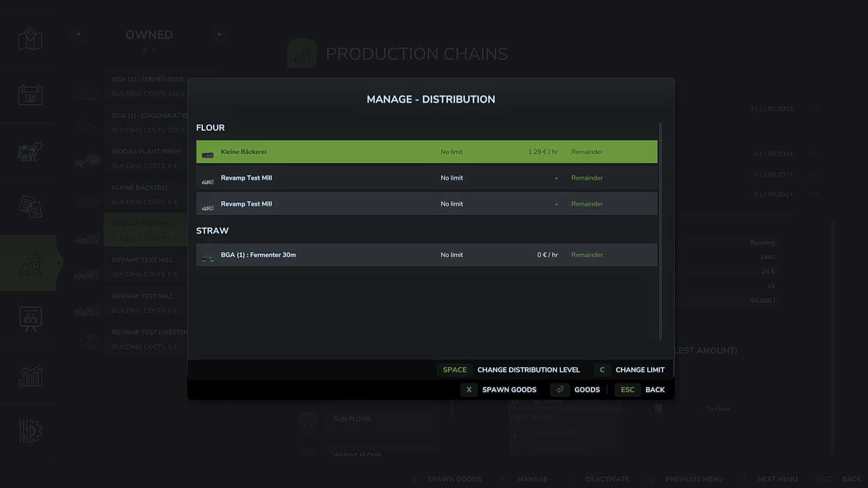Click background Deactivate button in bottom bar
This screenshot has width=868, height=488.
coord(607,479)
